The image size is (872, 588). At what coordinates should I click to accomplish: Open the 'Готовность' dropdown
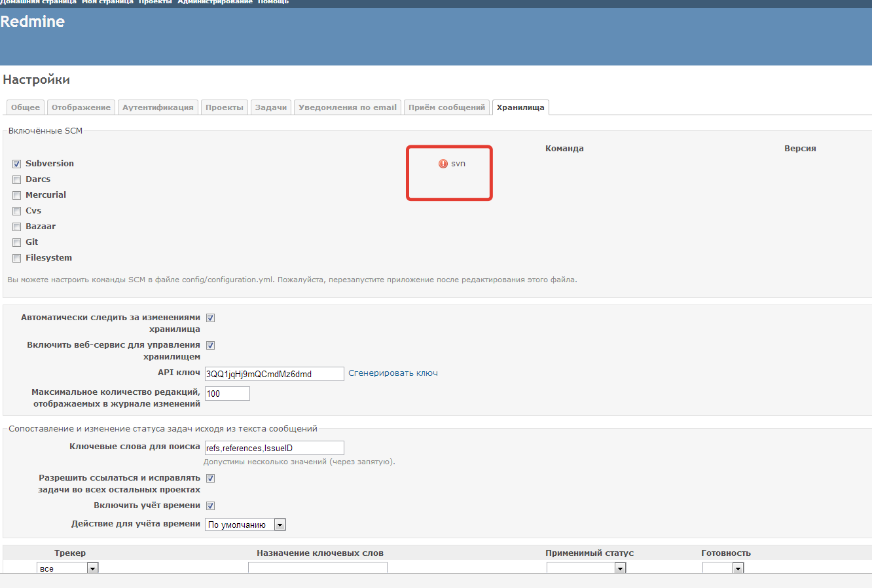(723, 568)
